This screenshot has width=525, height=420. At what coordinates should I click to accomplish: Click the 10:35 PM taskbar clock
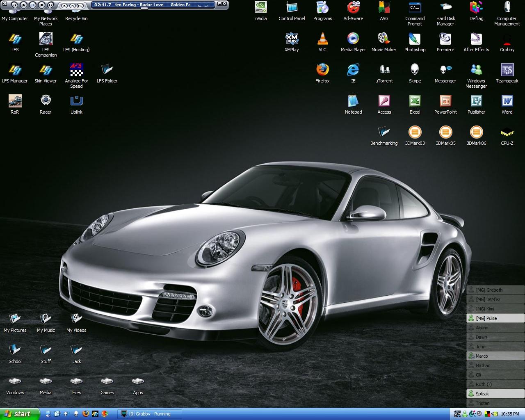click(510, 414)
